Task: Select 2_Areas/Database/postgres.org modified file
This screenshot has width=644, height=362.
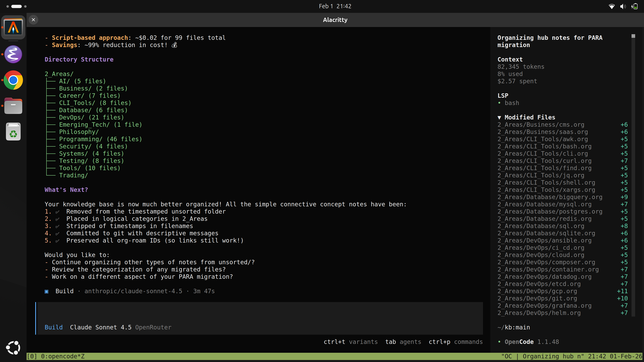Action: [x=562, y=212]
